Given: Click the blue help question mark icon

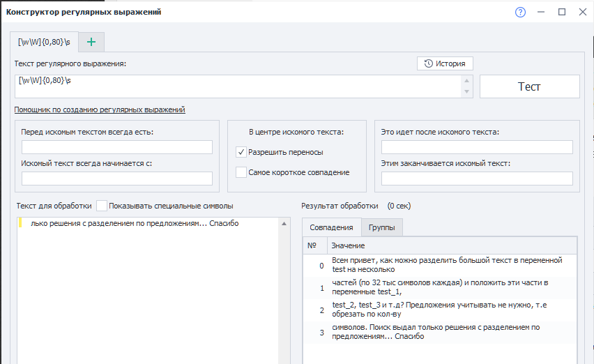Looking at the screenshot, I should (x=520, y=12).
